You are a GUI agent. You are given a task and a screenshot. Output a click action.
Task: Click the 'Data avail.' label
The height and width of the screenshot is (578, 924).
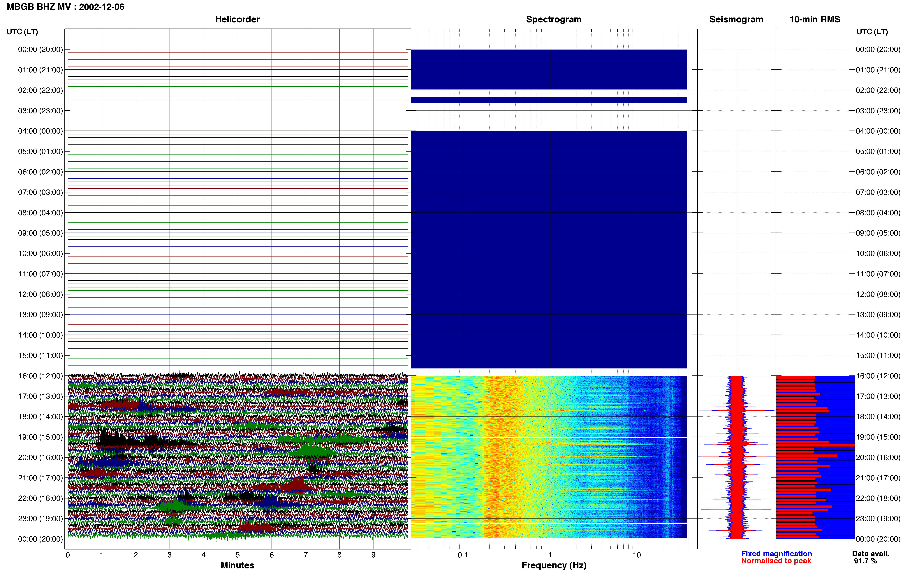coord(870,554)
